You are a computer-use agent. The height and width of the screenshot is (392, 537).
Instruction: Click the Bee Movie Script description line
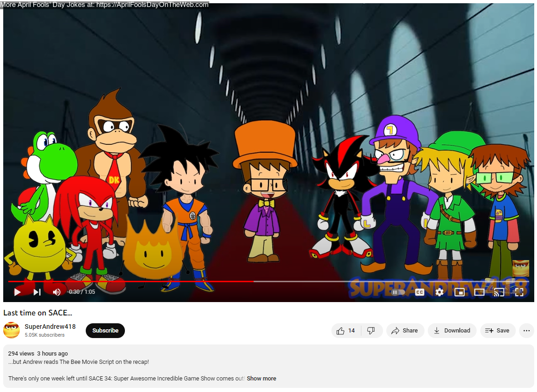[x=79, y=362]
